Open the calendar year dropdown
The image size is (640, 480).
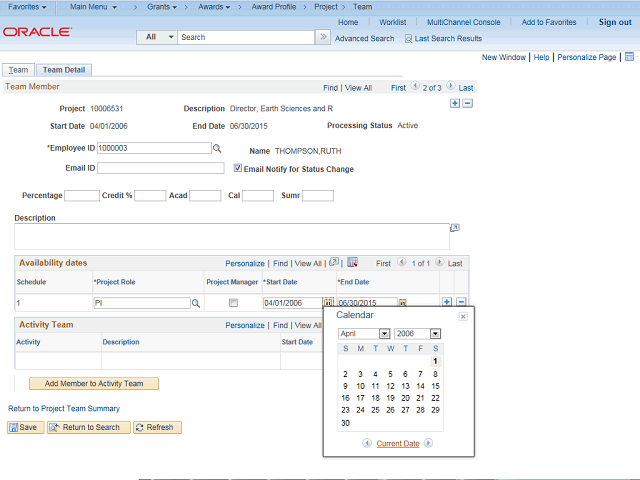point(417,333)
